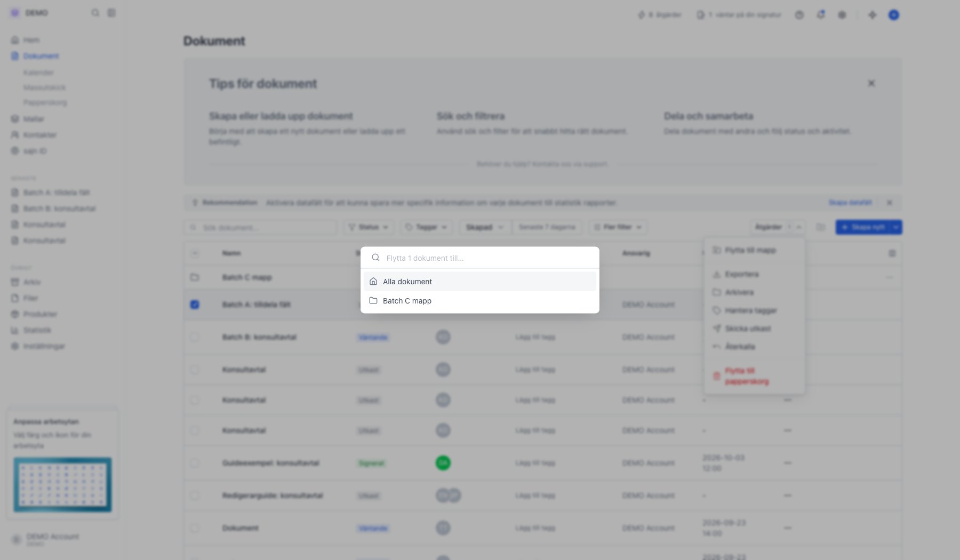Check the "Redigerarguide: konsultavtal" row checkbox
Screen dimensions: 960x560
195,495
